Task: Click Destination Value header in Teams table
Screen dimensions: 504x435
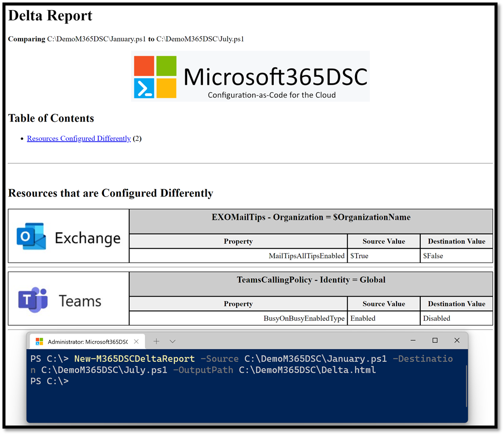Action: click(x=456, y=304)
